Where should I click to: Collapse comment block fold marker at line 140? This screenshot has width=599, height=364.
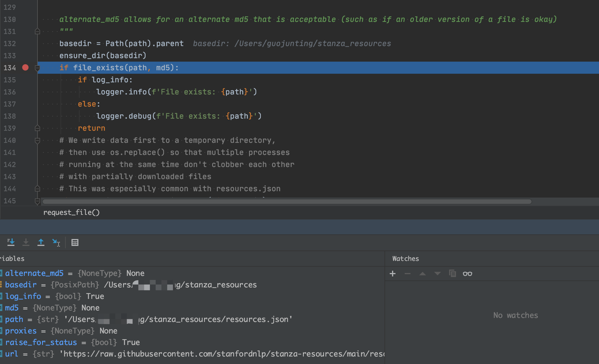(x=37, y=141)
